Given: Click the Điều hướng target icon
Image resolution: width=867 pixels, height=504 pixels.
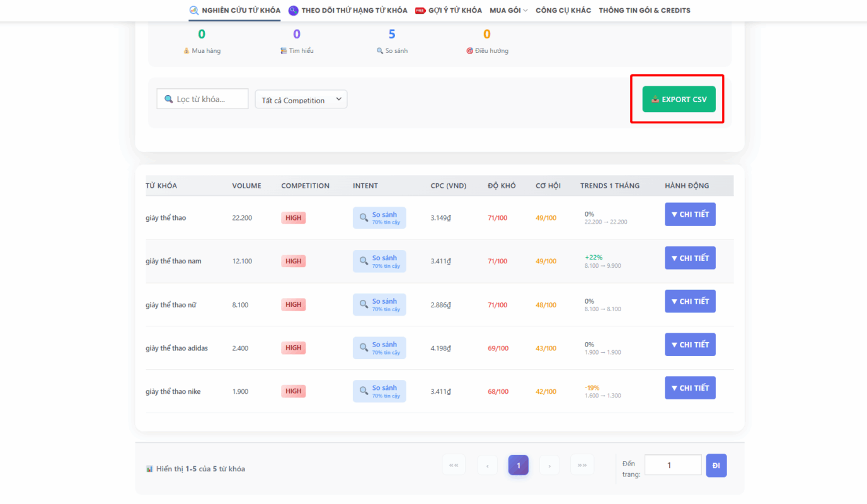Looking at the screenshot, I should click(x=469, y=51).
